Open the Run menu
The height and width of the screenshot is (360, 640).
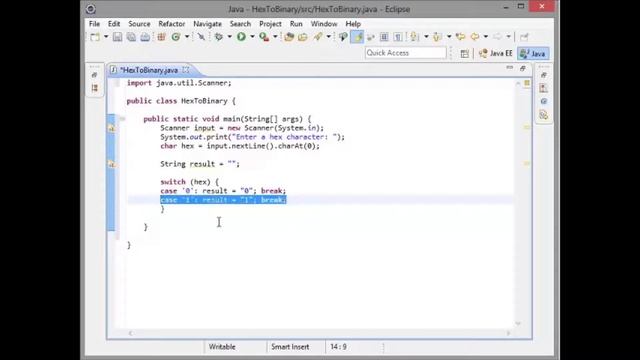point(296,24)
